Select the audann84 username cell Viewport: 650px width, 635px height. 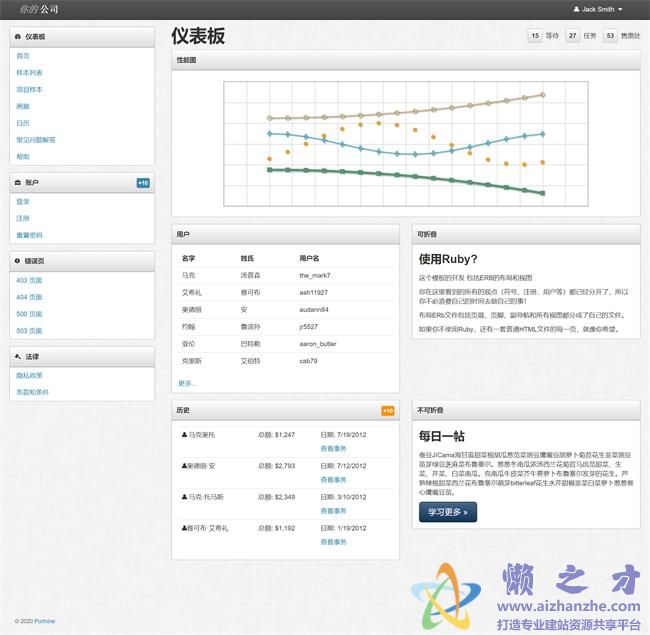[314, 309]
